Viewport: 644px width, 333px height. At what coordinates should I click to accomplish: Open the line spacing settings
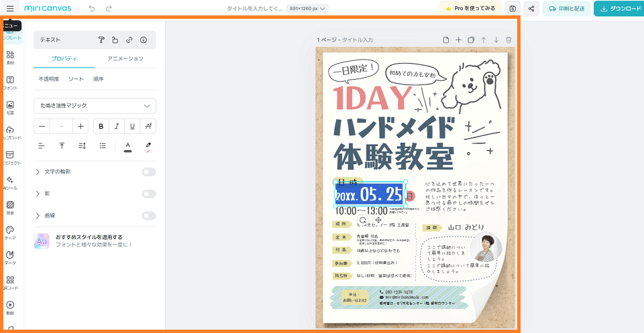[x=82, y=145]
